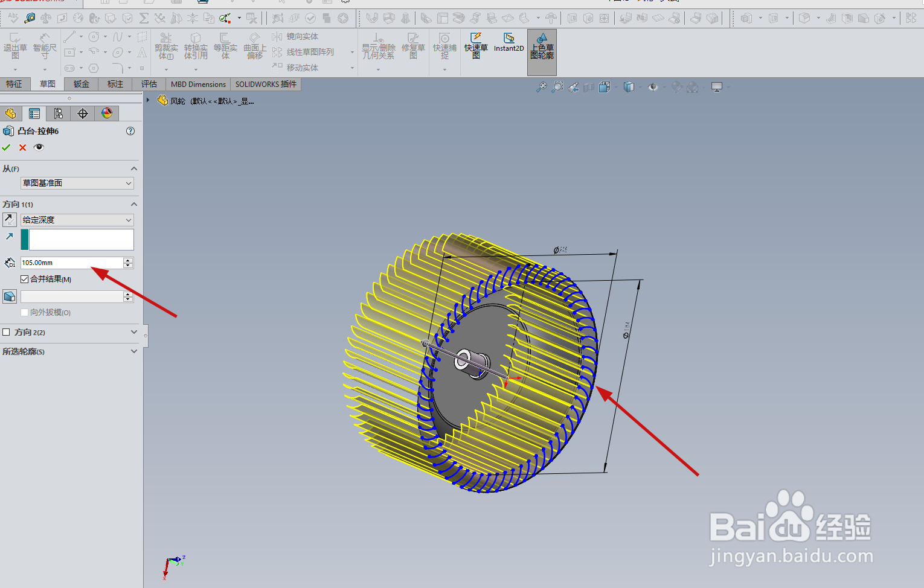Select the Spline sketch tool
The width and height of the screenshot is (924, 588).
pyautogui.click(x=118, y=37)
